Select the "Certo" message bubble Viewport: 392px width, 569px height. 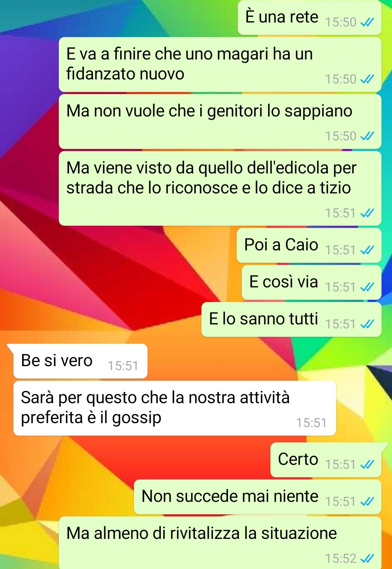coord(327,460)
